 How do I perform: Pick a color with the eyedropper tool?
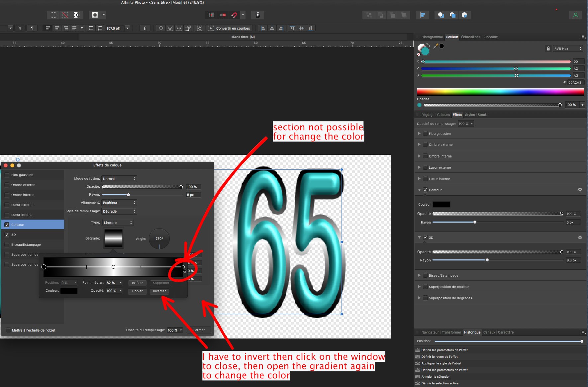click(436, 46)
